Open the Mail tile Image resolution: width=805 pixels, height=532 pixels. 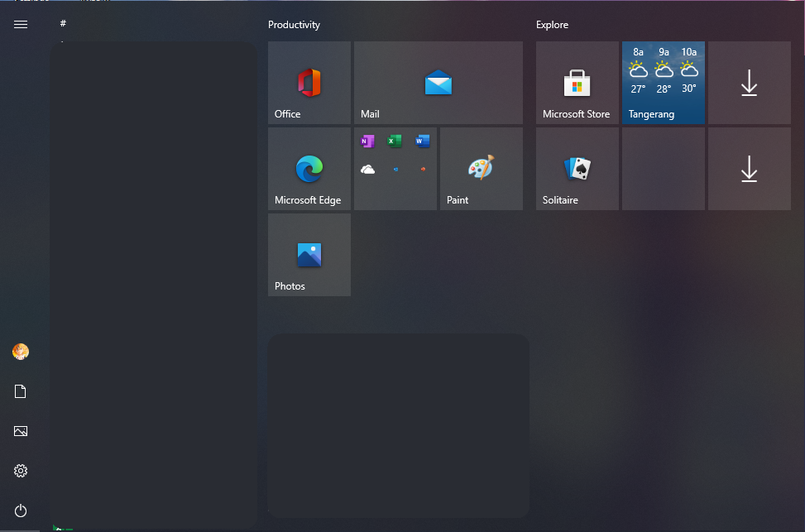pos(438,83)
